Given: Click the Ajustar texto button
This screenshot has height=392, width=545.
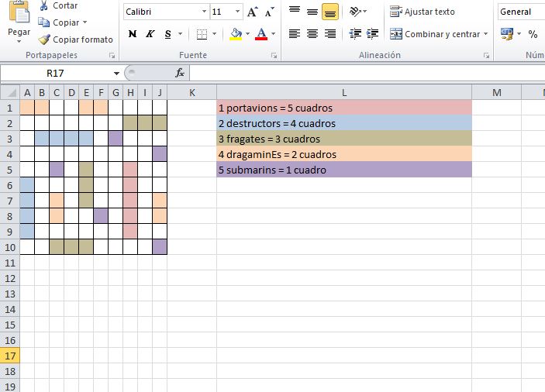Looking at the screenshot, I should (423, 12).
